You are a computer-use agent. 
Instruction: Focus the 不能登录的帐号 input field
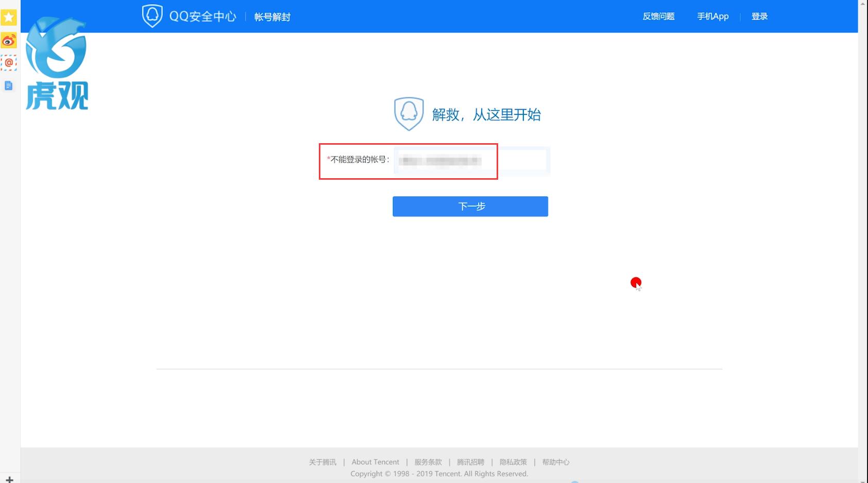pyautogui.click(x=471, y=161)
